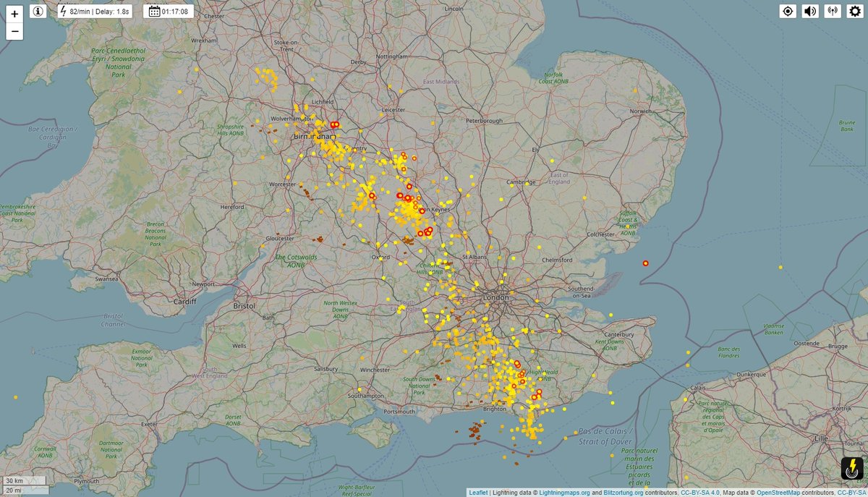The width and height of the screenshot is (868, 497).
Task: Click the Dunkerque label on map
Action: [752, 375]
